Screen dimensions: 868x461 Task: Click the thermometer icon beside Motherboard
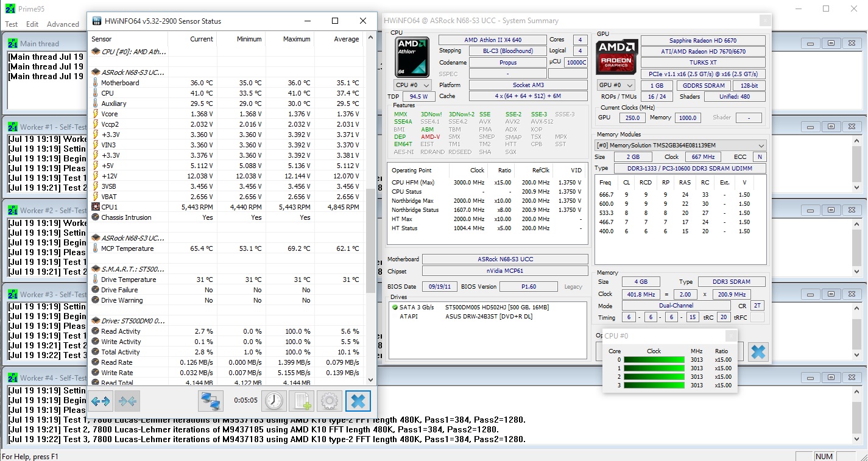click(95, 83)
